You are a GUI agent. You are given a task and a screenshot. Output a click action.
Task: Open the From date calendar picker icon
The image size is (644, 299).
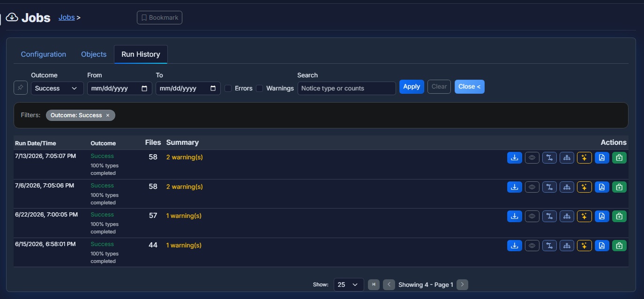(144, 88)
